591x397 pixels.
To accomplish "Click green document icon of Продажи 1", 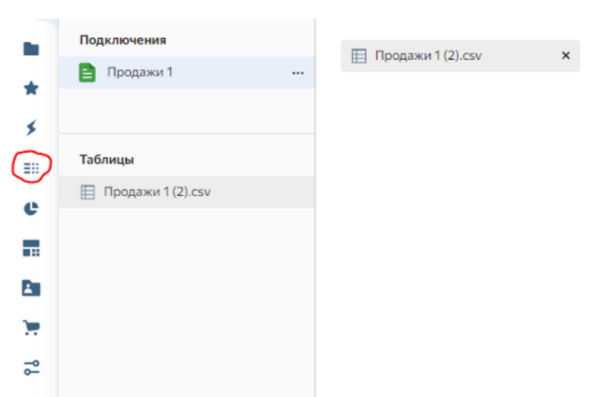I will 87,72.
